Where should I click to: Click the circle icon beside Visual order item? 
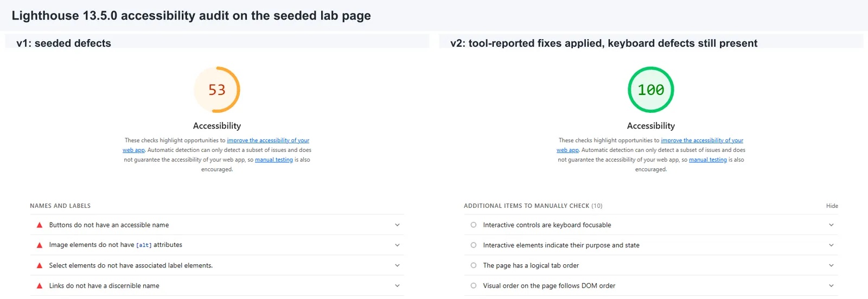474,285
